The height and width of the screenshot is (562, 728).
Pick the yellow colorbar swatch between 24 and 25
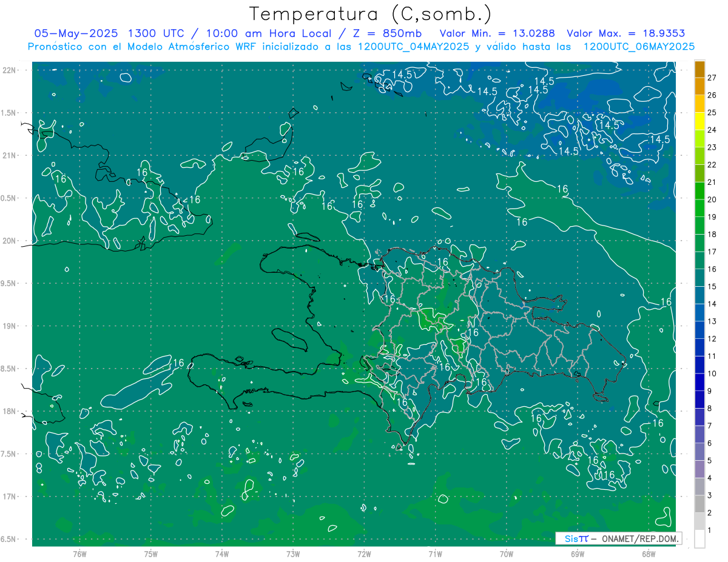click(x=699, y=121)
